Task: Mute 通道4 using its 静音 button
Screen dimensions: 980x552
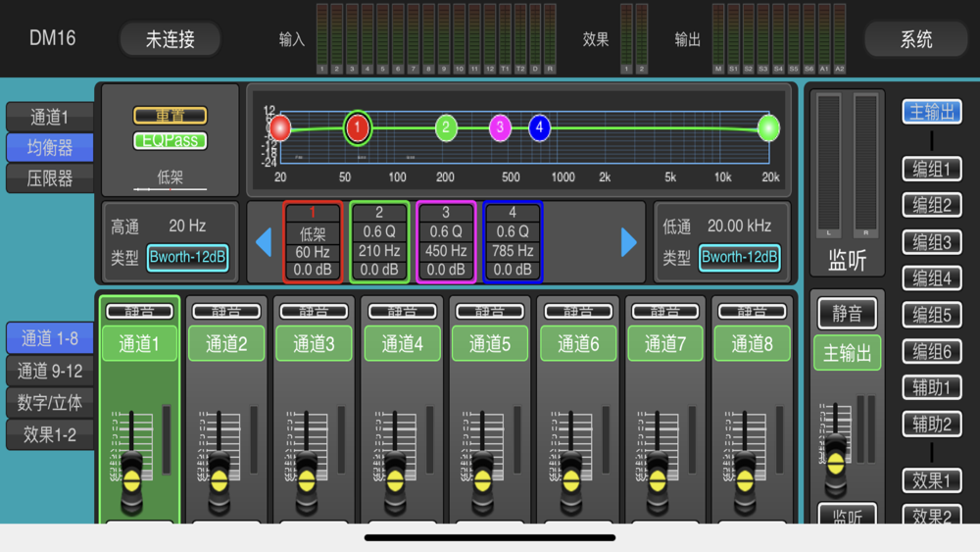Action: 403,312
